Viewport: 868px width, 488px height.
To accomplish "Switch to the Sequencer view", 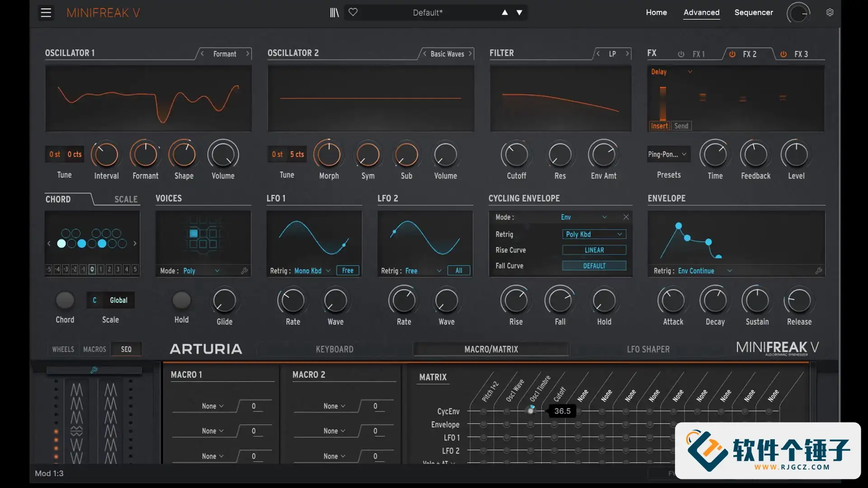I will pyautogui.click(x=754, y=13).
